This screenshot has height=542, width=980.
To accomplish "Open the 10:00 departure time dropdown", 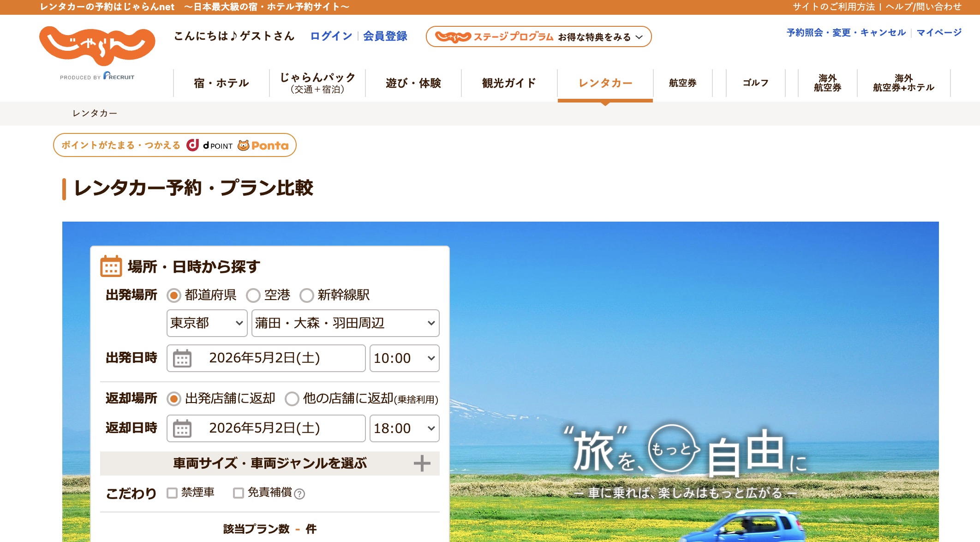I will pyautogui.click(x=404, y=358).
